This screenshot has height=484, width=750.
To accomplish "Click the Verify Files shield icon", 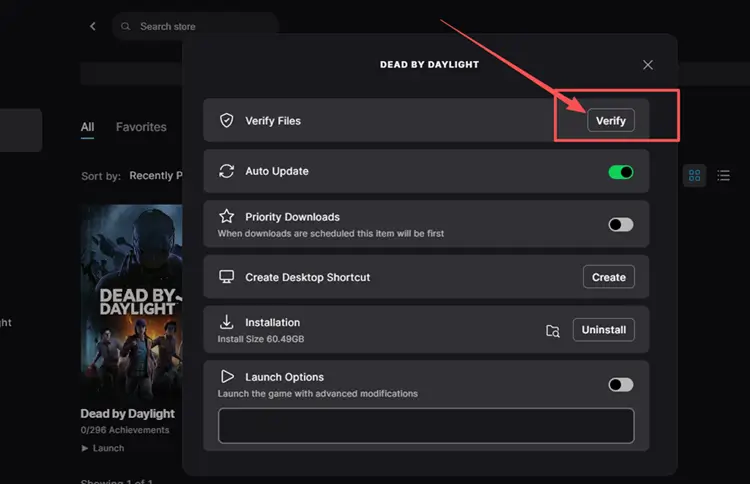I will (x=226, y=121).
